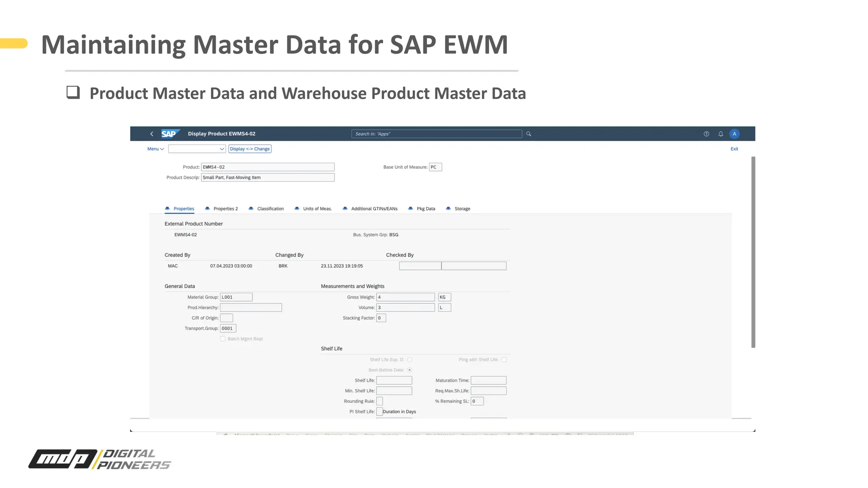Select the Shelf Life Exp. D radio button
Image resolution: width=868 pixels, height=488 pixels.
pyautogui.click(x=409, y=360)
